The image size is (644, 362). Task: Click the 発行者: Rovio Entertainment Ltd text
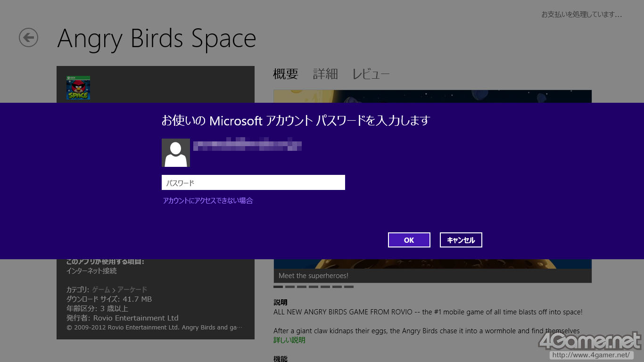pyautogui.click(x=123, y=318)
